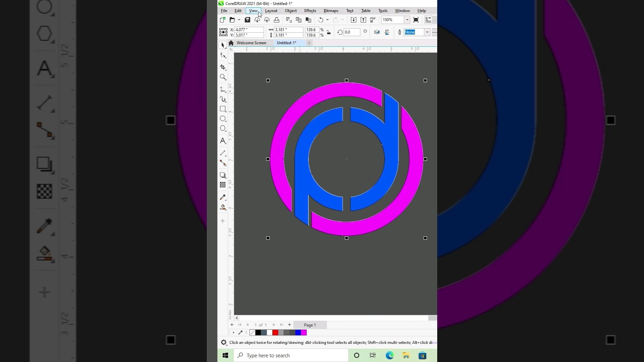Click the X position field
This screenshot has width=644, height=362.
250,30
